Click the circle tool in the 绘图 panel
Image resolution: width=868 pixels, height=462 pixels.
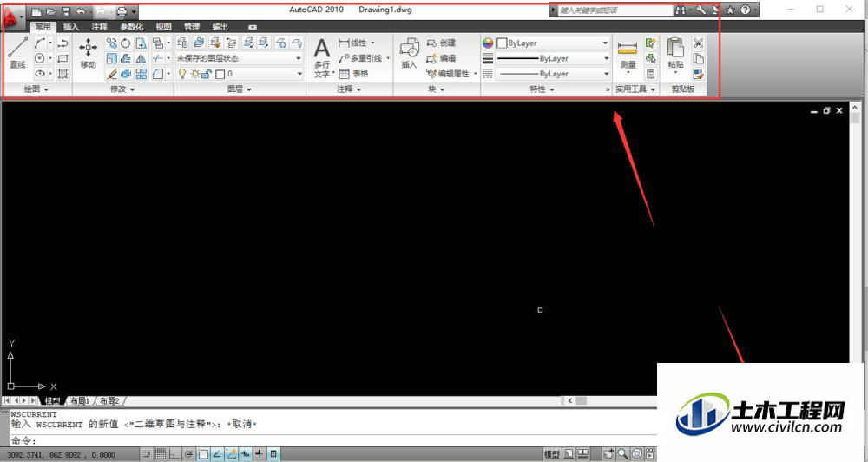coord(40,58)
